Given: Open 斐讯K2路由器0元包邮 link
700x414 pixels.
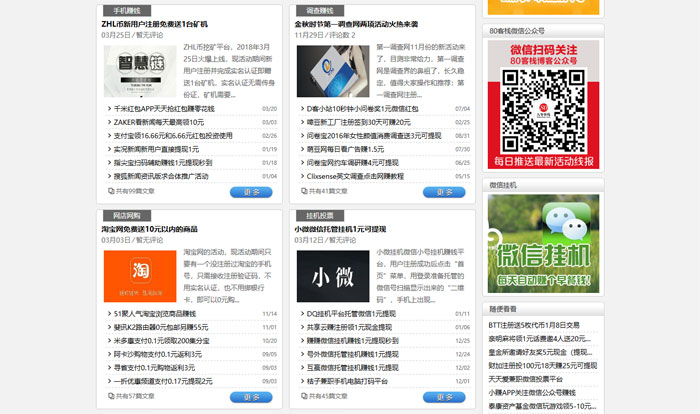Looking at the screenshot, I should 161,327.
